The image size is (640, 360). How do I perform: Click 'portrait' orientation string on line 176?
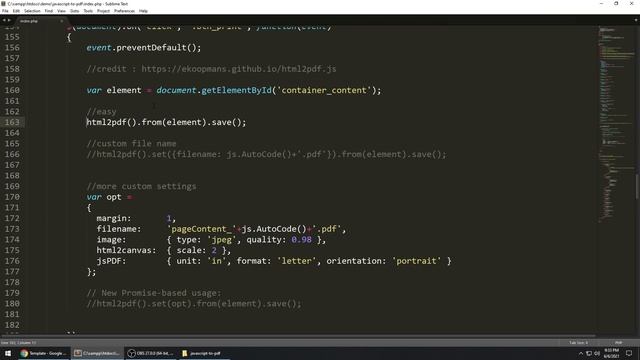pyautogui.click(x=416, y=261)
